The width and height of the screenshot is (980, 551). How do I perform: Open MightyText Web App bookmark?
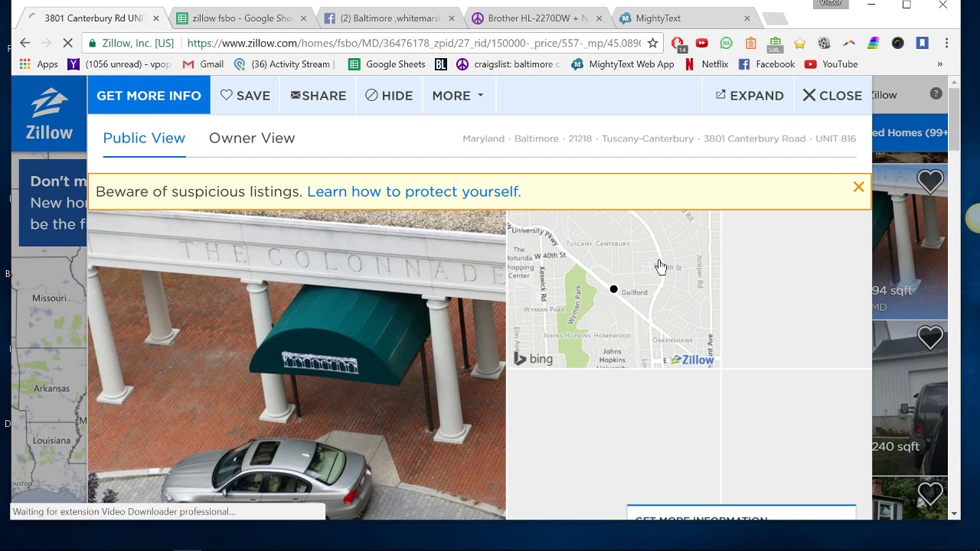point(622,64)
